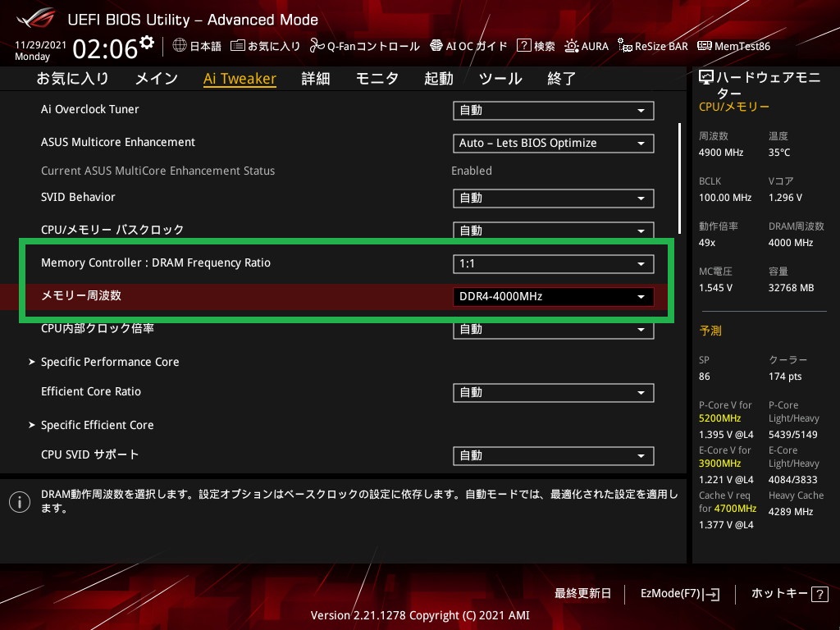The width and height of the screenshot is (840, 630).
Task: Open favorites list icon in toolbar
Action: tap(237, 46)
